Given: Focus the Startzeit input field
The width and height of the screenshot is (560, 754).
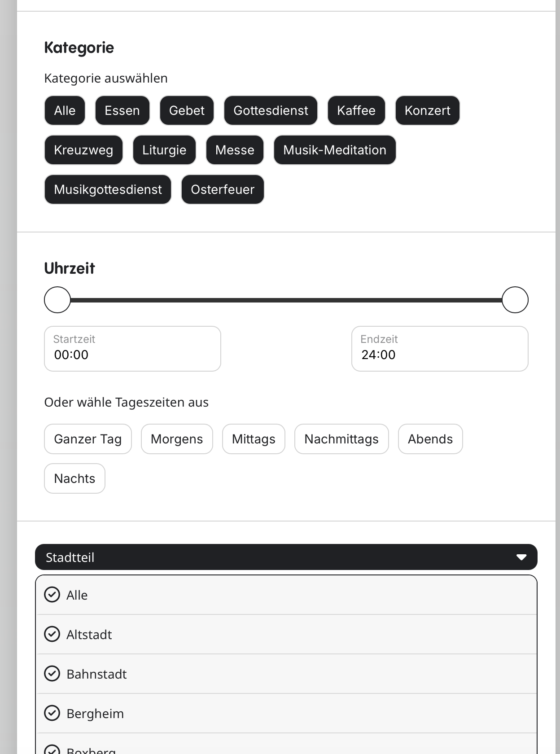Looking at the screenshot, I should (x=132, y=349).
